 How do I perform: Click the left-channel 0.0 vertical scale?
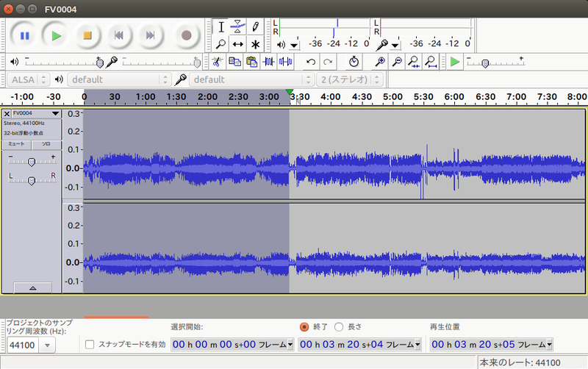[73, 168]
